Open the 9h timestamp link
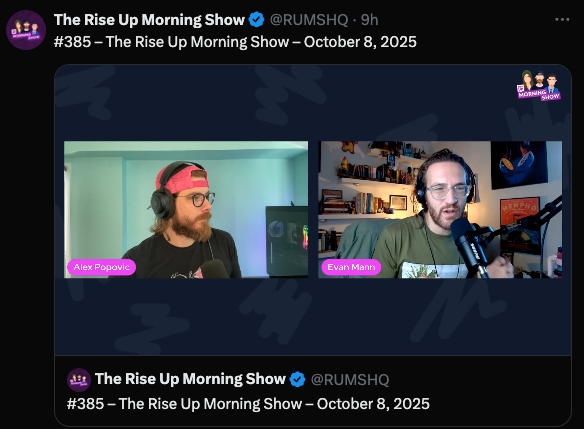584x429 pixels. click(369, 20)
